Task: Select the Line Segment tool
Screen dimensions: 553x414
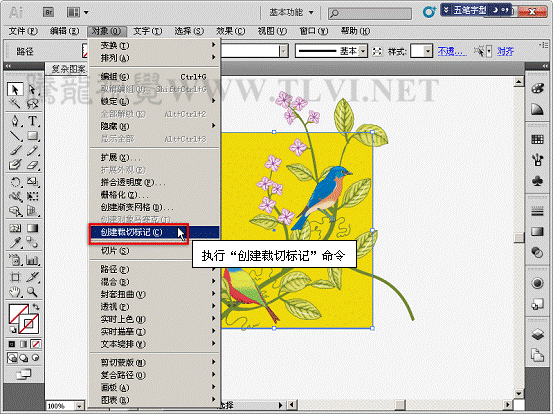Action: pos(15,136)
